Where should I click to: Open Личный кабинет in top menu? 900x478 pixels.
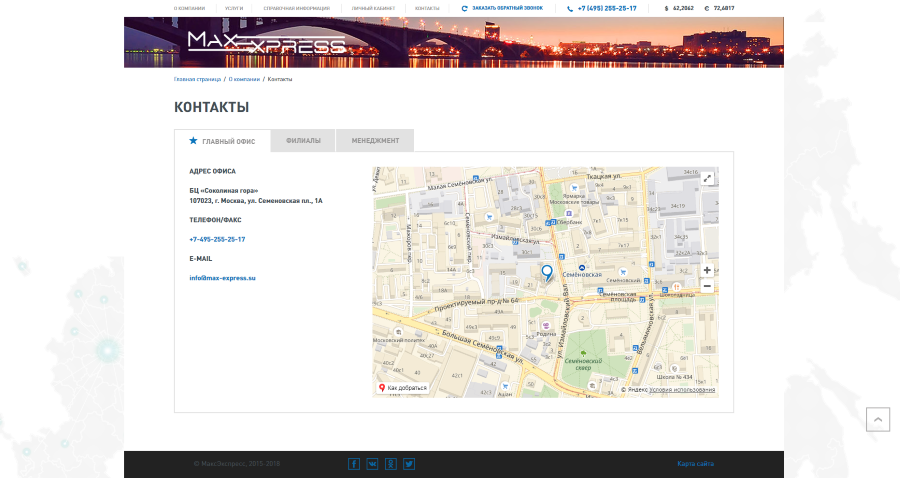click(374, 8)
